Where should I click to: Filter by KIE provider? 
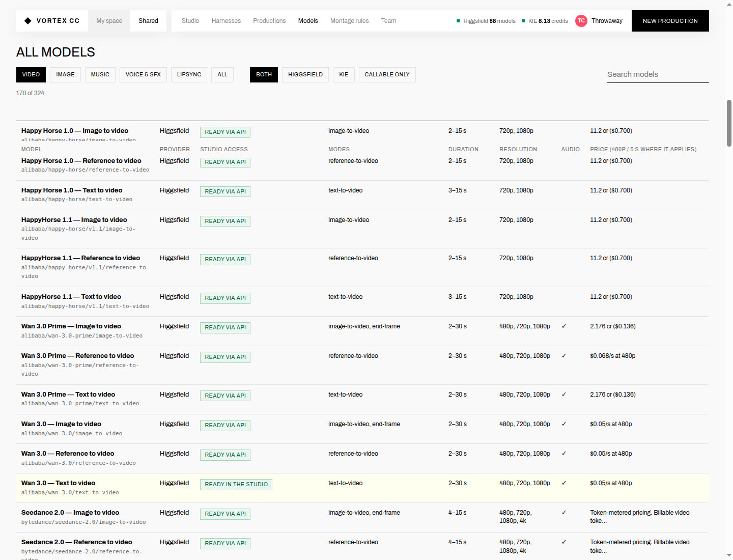tap(344, 74)
